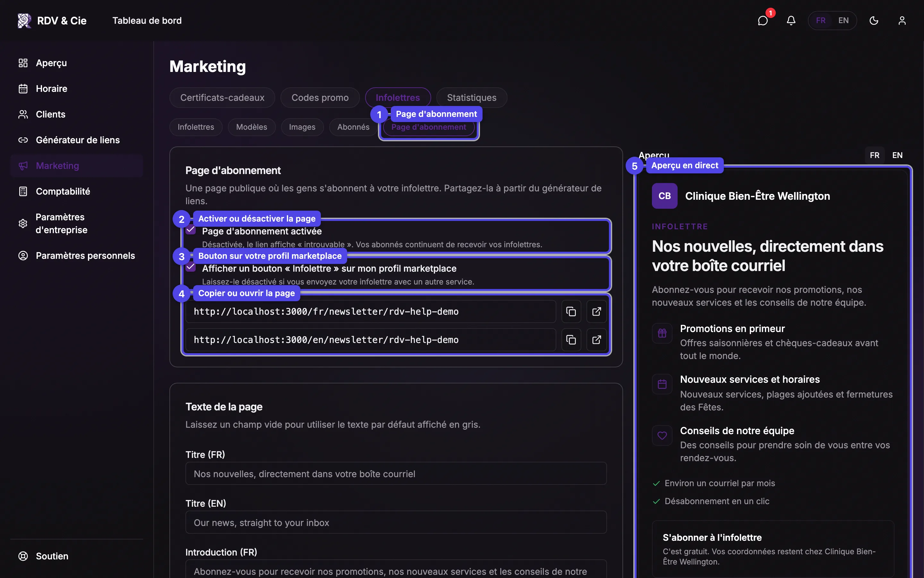The height and width of the screenshot is (578, 924).
Task: Open the Codes promo tab
Action: click(320, 98)
